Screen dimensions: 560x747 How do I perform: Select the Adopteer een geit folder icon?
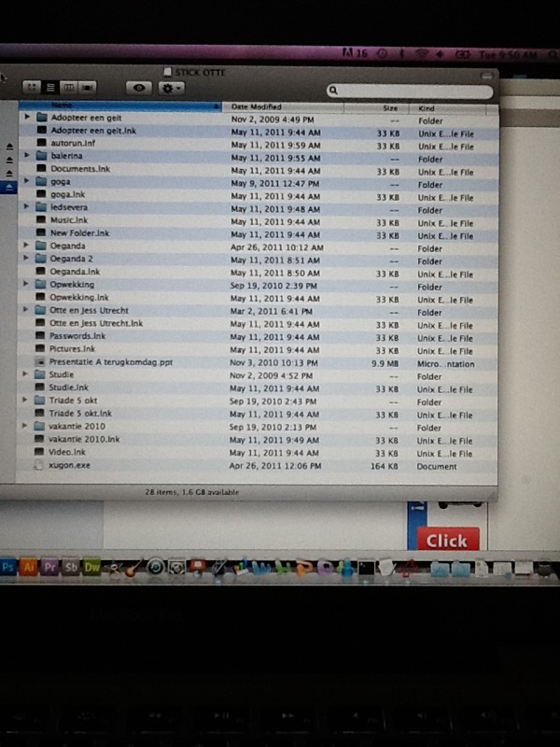(x=42, y=118)
